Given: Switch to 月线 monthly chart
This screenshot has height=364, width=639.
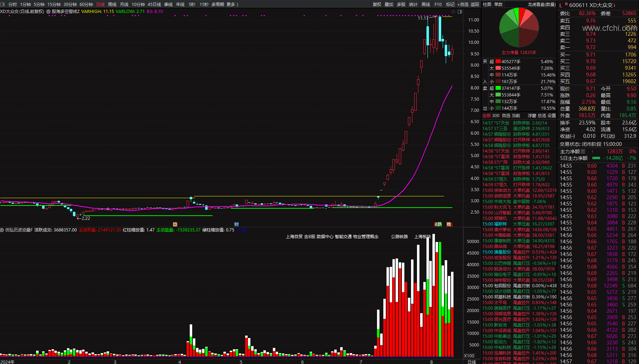Looking at the screenshot, I should point(124,4).
